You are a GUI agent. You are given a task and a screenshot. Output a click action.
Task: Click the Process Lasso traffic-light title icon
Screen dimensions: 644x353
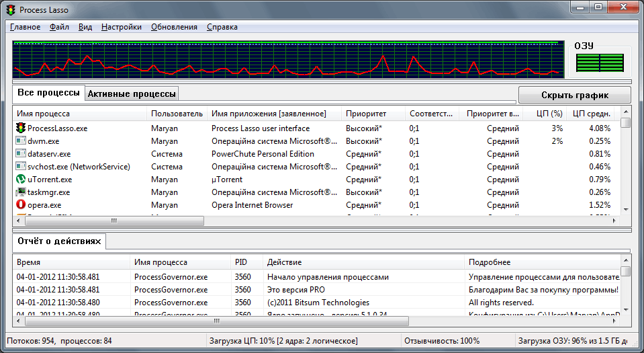(11, 9)
